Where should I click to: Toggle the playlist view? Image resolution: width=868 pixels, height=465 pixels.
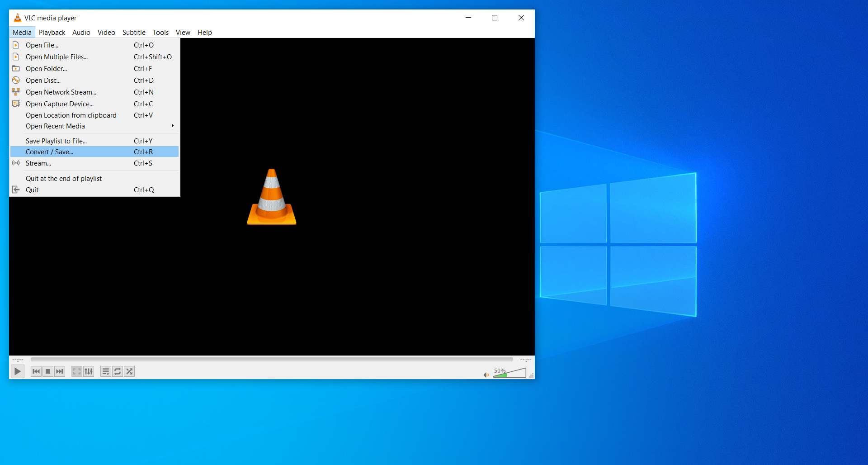tap(106, 371)
